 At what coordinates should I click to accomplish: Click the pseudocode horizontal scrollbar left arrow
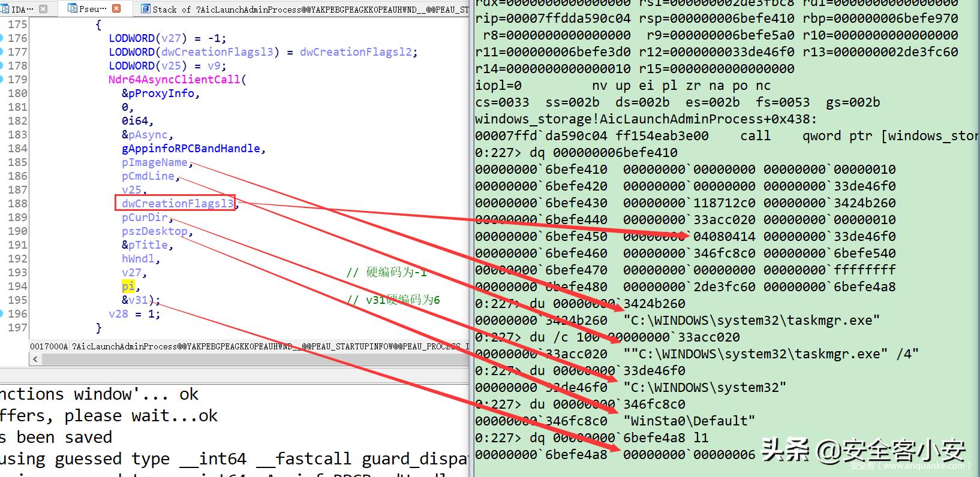click(x=35, y=359)
